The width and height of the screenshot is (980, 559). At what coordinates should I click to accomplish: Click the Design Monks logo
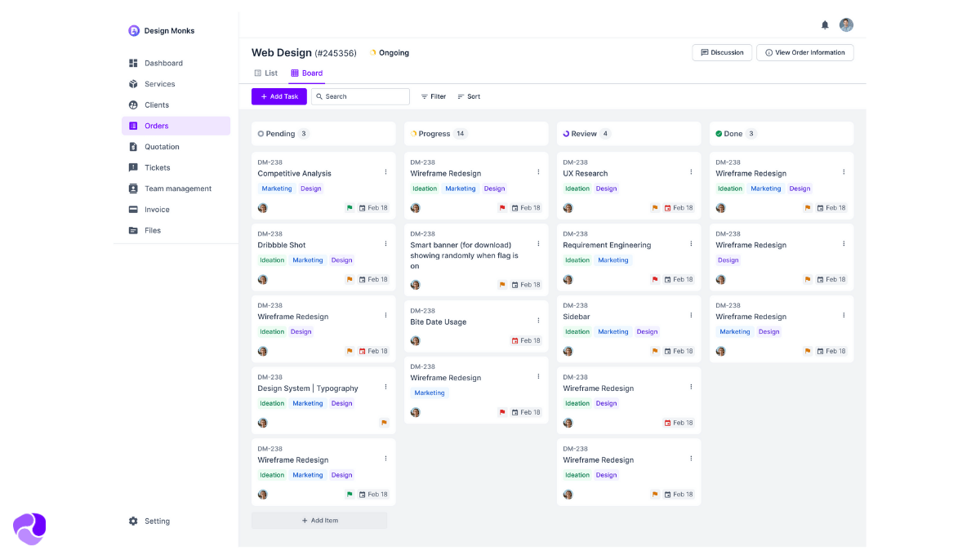133,30
